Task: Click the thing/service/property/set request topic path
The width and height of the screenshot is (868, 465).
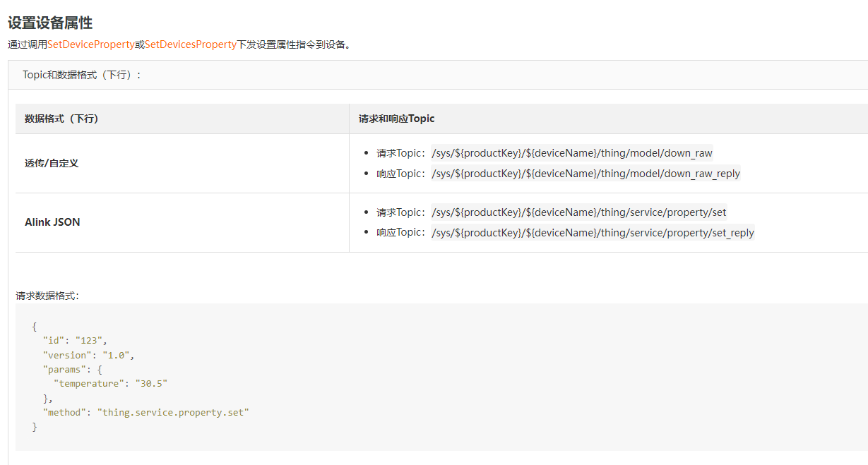Action: point(578,212)
